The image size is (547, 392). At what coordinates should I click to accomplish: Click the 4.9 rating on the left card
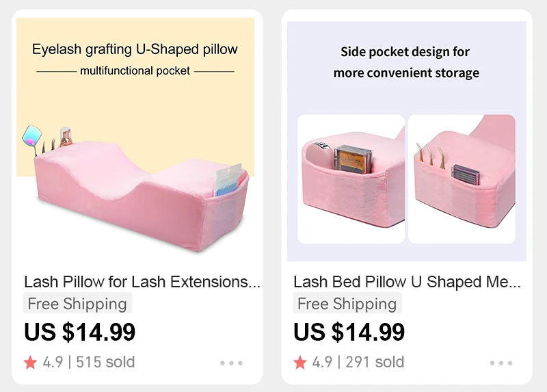(53, 363)
